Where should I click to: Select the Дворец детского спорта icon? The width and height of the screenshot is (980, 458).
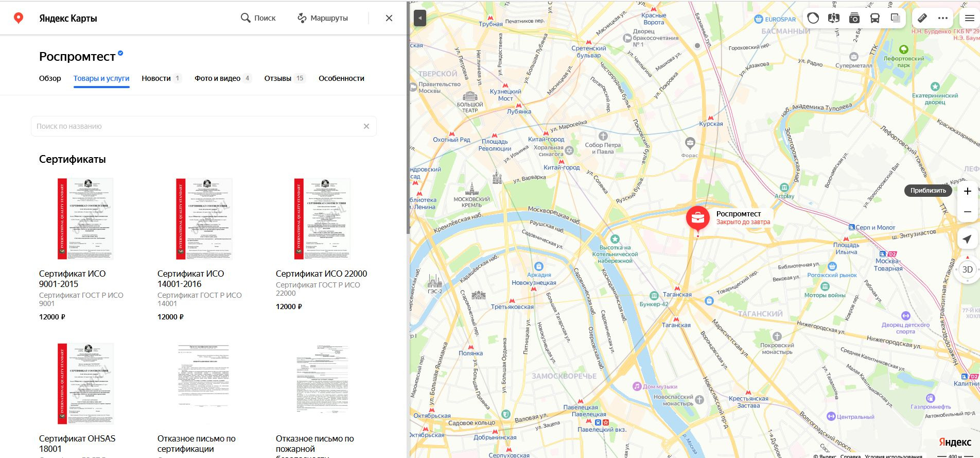point(906,316)
